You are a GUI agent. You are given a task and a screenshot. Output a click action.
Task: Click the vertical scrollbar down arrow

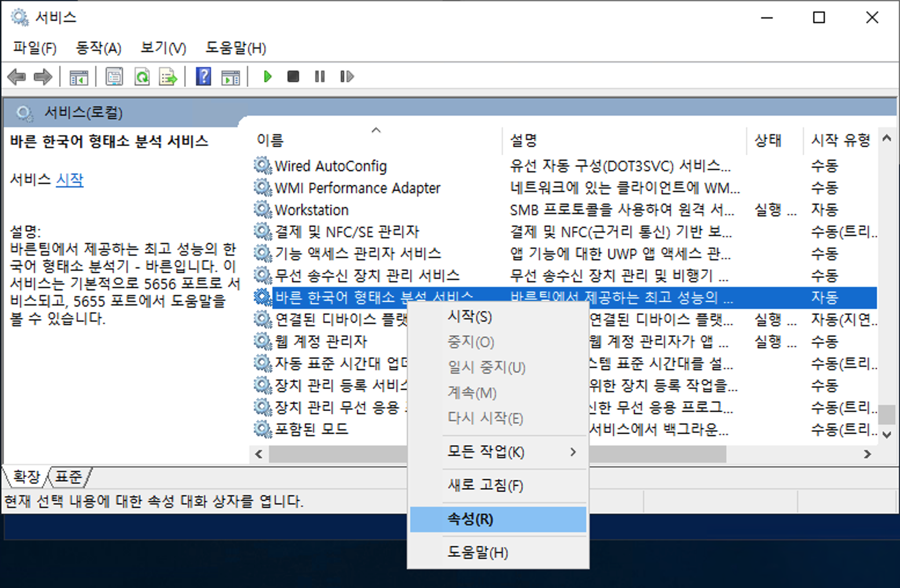[887, 435]
